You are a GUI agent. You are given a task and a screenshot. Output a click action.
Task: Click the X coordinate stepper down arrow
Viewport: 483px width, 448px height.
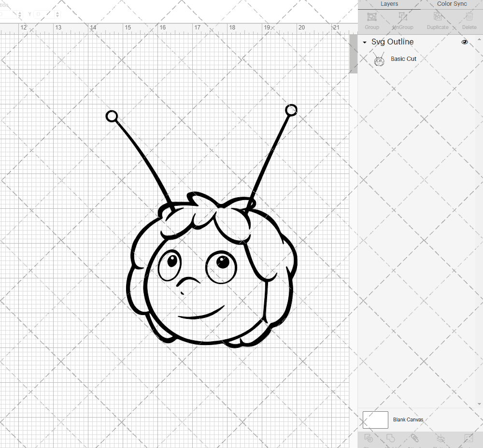[x=20, y=15]
